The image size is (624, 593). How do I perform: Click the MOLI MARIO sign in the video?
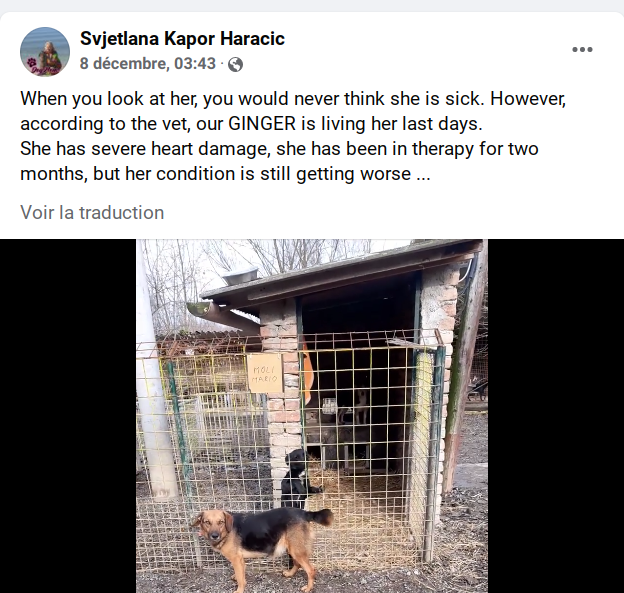click(264, 373)
